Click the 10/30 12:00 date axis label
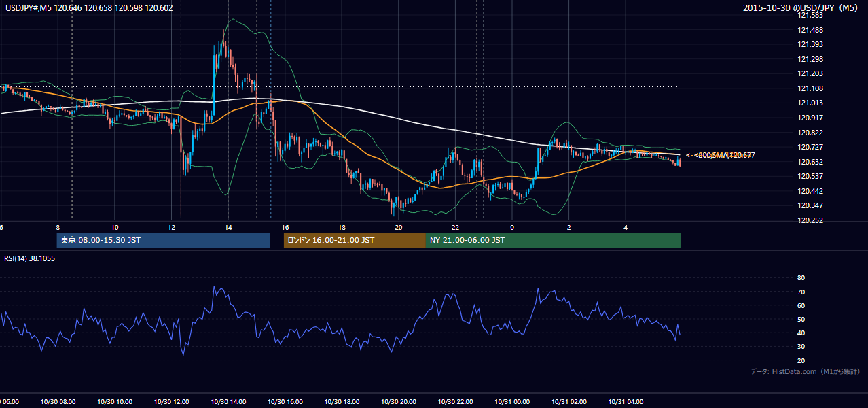The image size is (868, 408). 171,402
